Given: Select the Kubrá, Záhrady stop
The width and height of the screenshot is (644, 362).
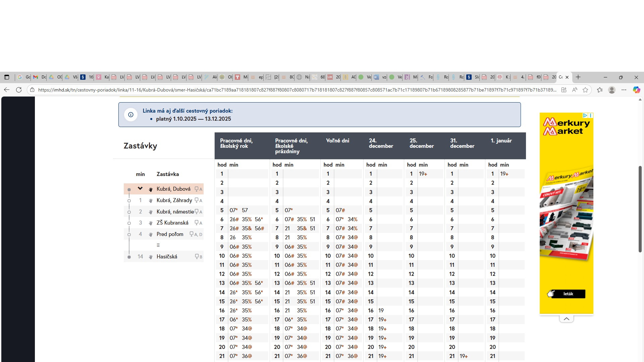Looking at the screenshot, I should [x=174, y=200].
